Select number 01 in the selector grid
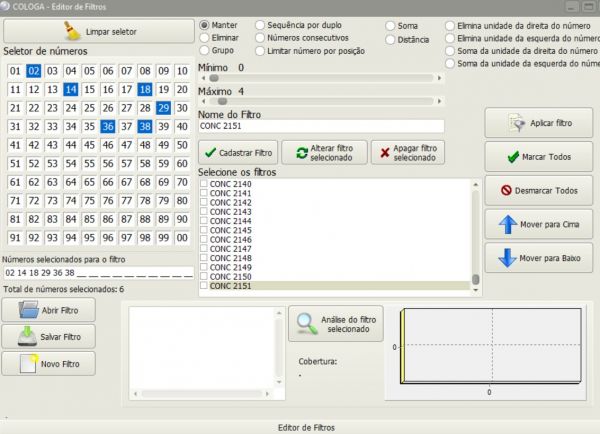The width and height of the screenshot is (600, 434). 15,71
